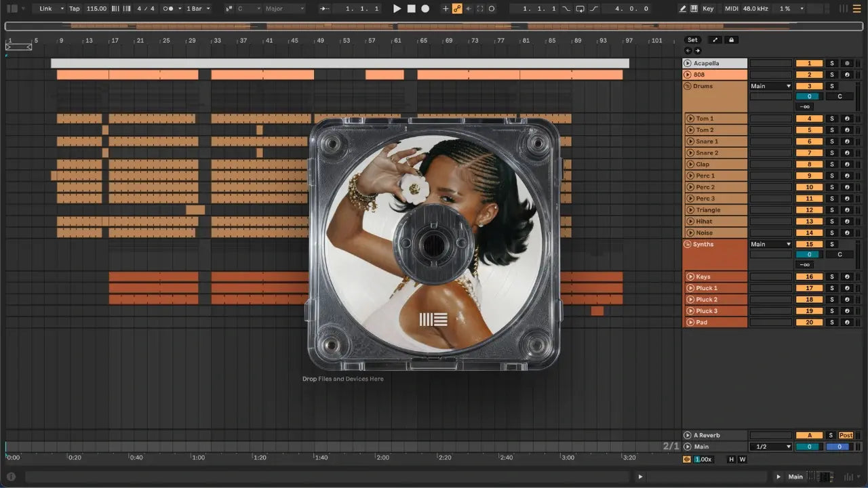Click the Session Record circle icon
The width and height of the screenshot is (868, 488).
click(492, 9)
